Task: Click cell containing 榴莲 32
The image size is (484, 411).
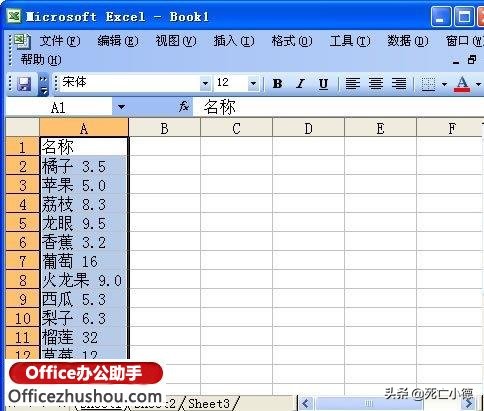Action: click(84, 337)
